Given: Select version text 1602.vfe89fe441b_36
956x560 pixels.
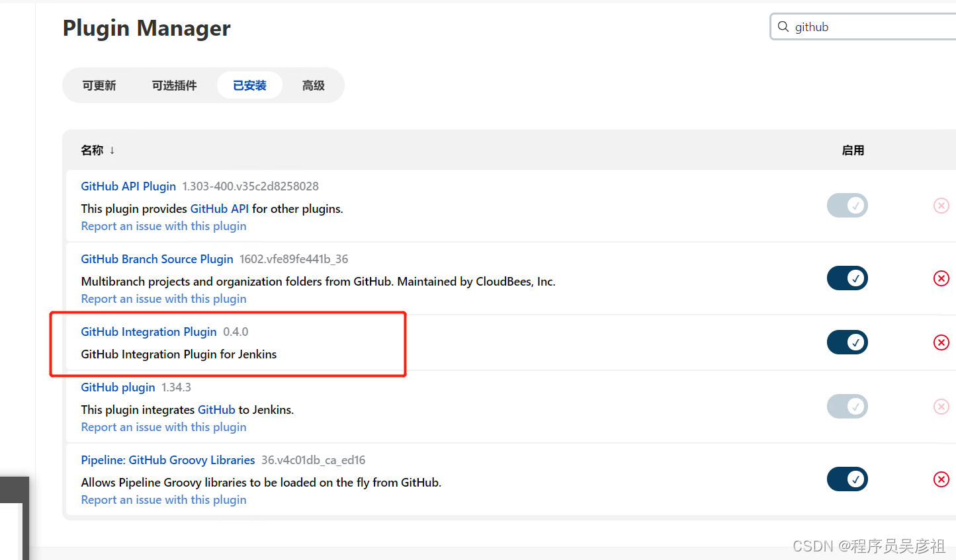Looking at the screenshot, I should pyautogui.click(x=294, y=259).
